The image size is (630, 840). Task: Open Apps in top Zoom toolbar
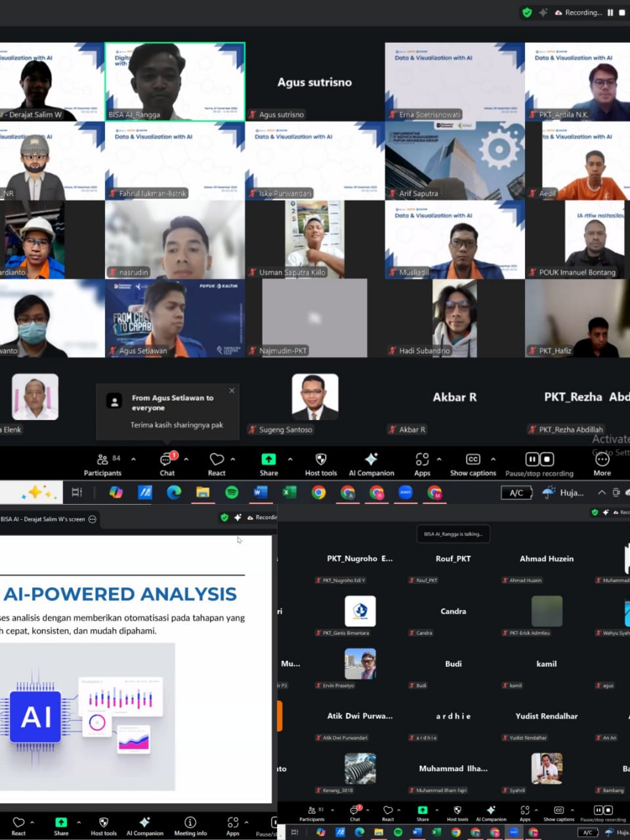coord(422,464)
